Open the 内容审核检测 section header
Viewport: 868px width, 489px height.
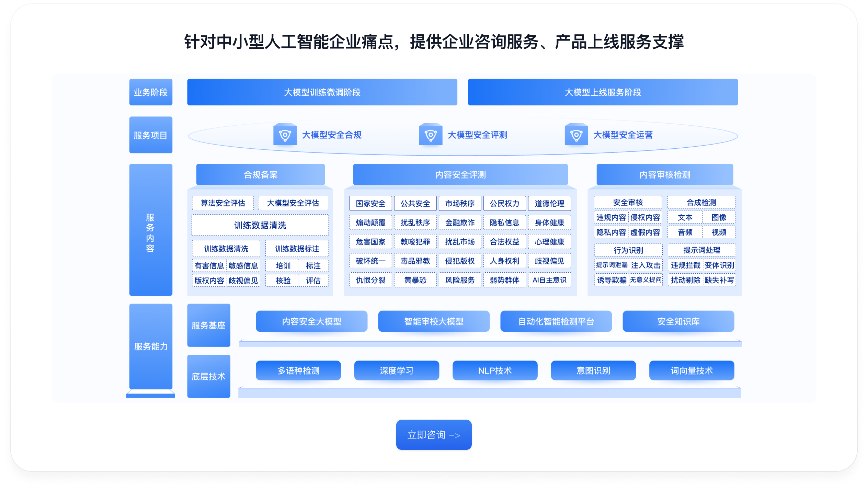[664, 174]
